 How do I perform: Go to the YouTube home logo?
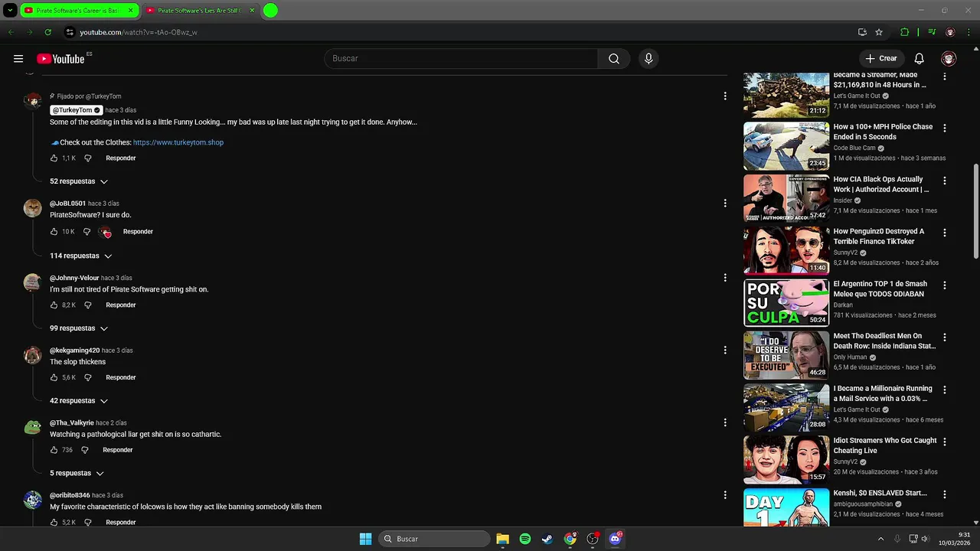(x=60, y=59)
